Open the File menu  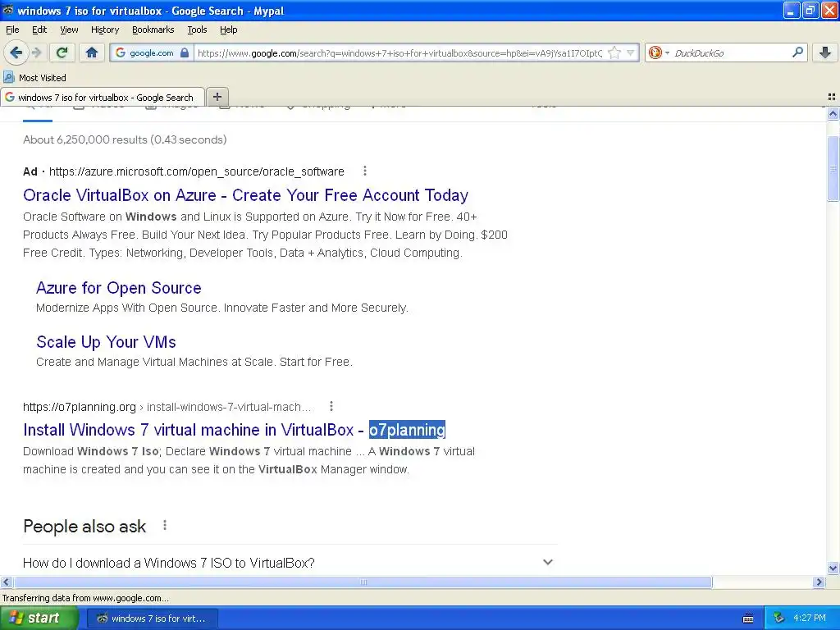pos(12,30)
